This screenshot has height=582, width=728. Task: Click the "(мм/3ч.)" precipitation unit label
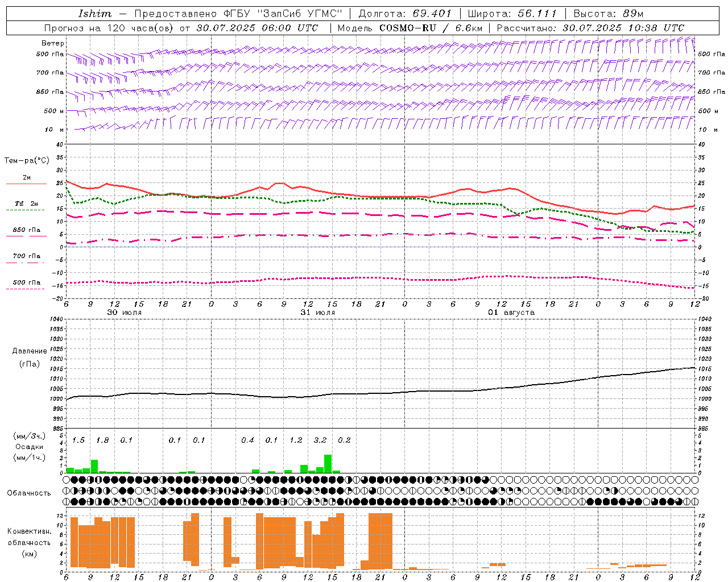tap(30, 436)
